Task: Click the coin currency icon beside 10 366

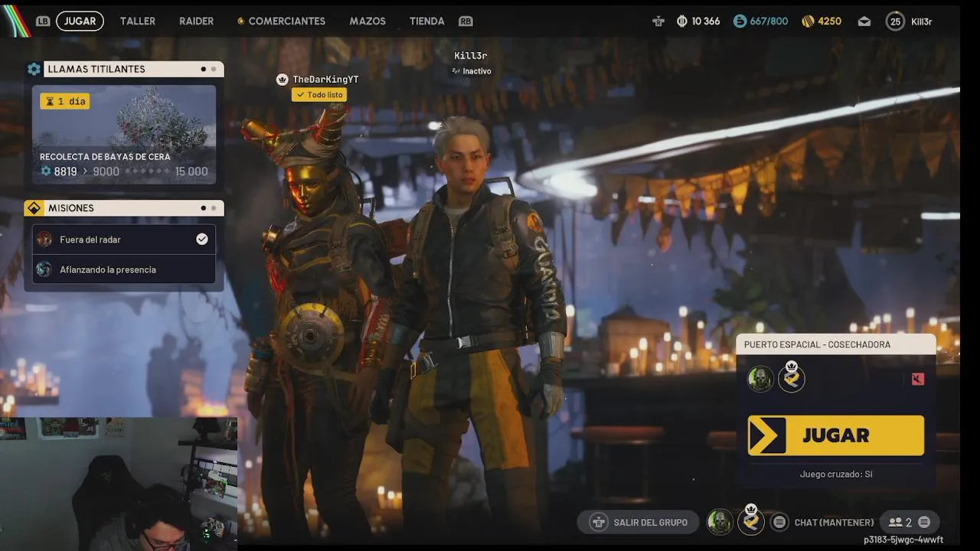Action: [x=681, y=21]
